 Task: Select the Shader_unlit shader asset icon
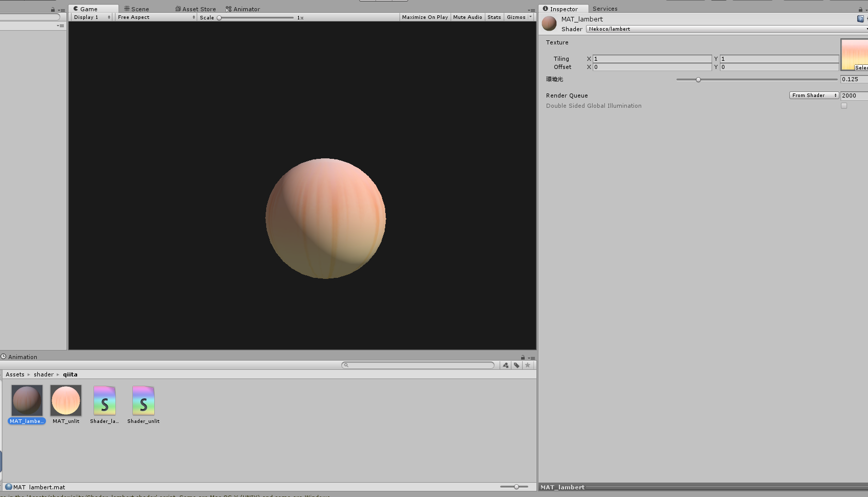pyautogui.click(x=143, y=400)
